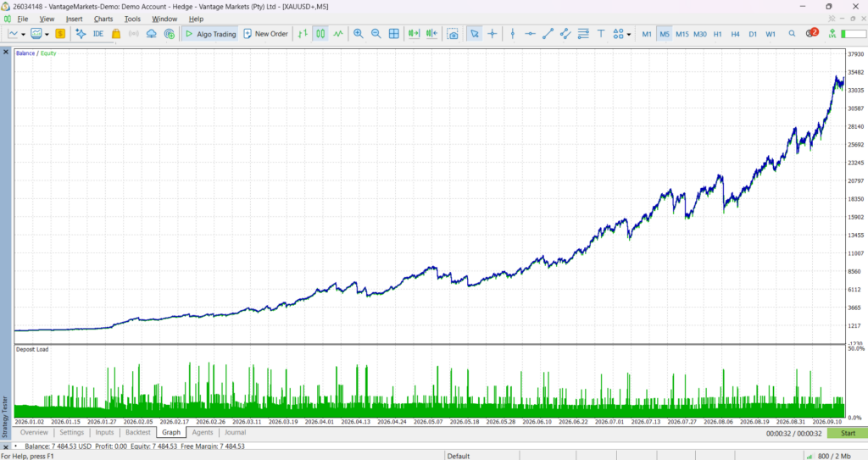Open the MQL5 Algo sparkle icon
The width and height of the screenshot is (868, 460).
click(x=81, y=34)
